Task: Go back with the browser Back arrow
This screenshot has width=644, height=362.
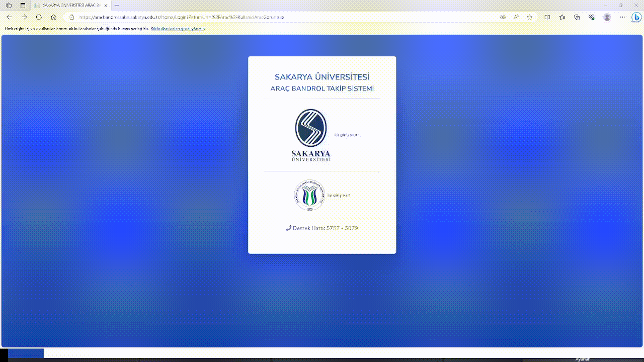Action: pos(9,17)
